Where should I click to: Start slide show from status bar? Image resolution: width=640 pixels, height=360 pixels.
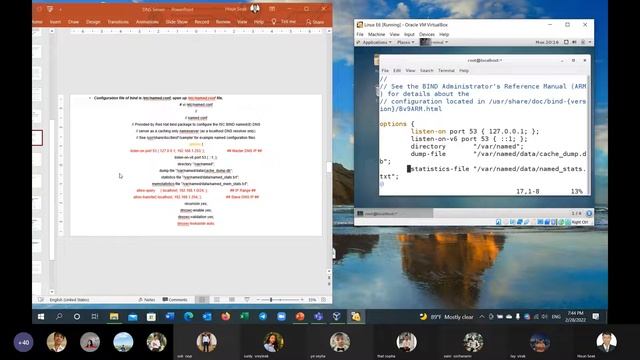point(247,300)
